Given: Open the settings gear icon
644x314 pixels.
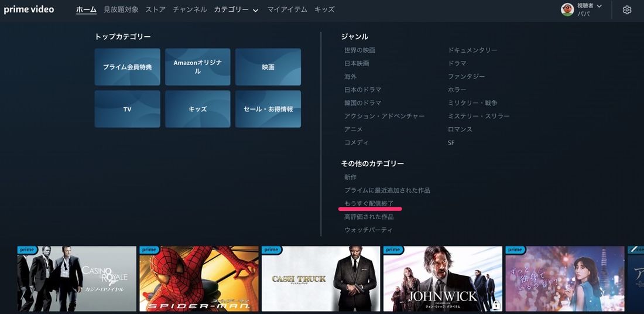Looking at the screenshot, I should [x=627, y=10].
